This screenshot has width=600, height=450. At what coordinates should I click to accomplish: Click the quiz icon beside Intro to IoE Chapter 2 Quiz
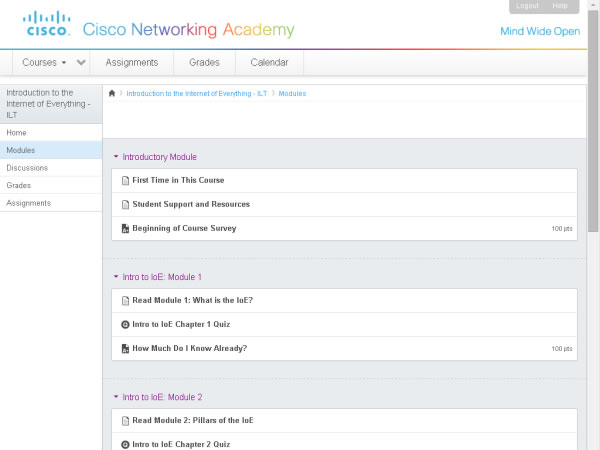[x=125, y=444]
